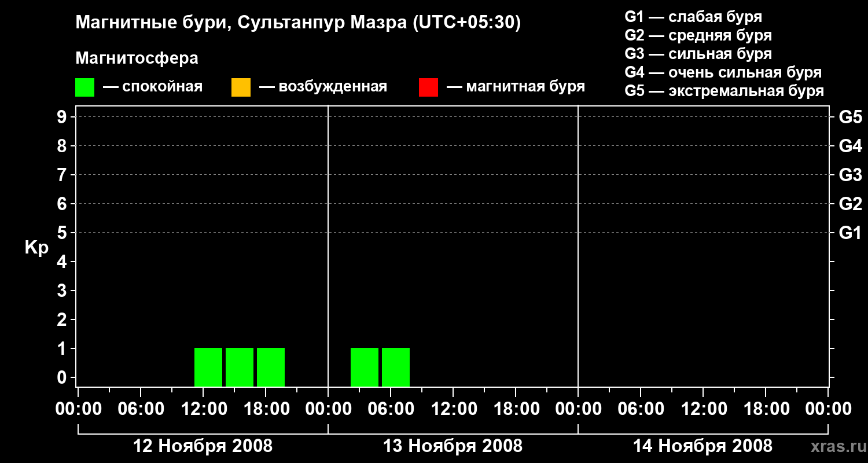The image size is (868, 463).
Task: Click G1 — слабая буря legend line
Action: [x=693, y=17]
